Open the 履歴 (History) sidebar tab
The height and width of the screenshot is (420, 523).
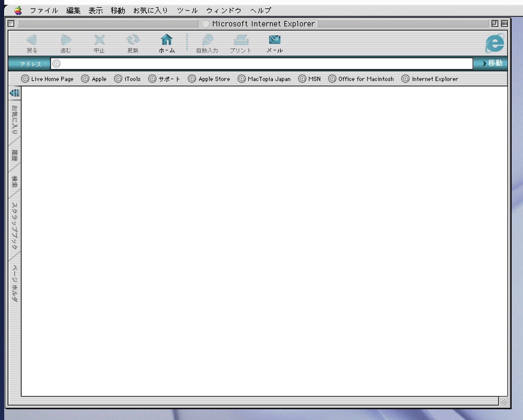pyautogui.click(x=15, y=155)
